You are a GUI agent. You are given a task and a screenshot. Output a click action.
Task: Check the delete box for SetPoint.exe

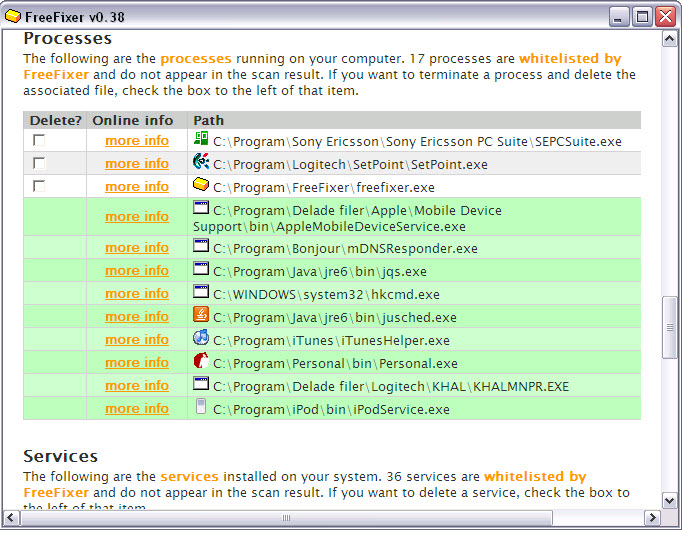click(x=39, y=164)
